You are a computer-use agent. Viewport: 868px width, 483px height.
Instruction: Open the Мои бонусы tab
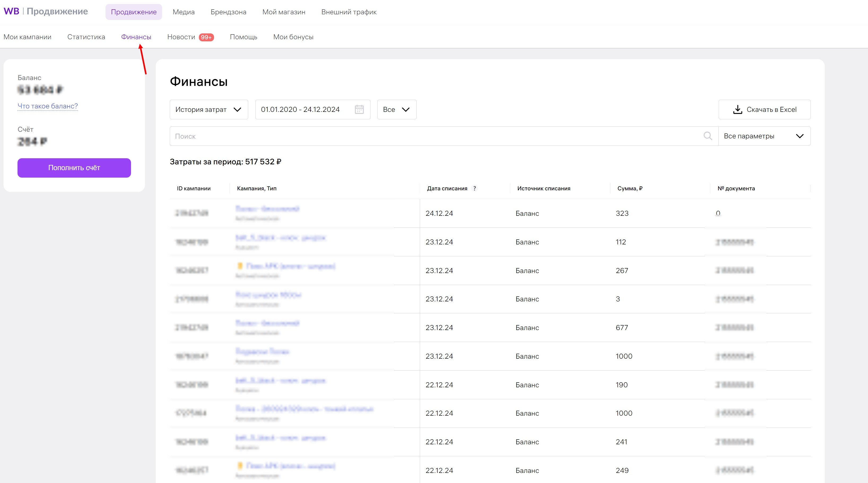click(x=293, y=37)
